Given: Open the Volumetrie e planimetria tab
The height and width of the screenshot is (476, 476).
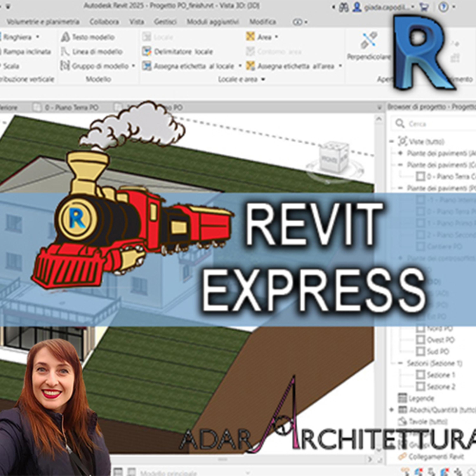Looking at the screenshot, I should (43, 22).
